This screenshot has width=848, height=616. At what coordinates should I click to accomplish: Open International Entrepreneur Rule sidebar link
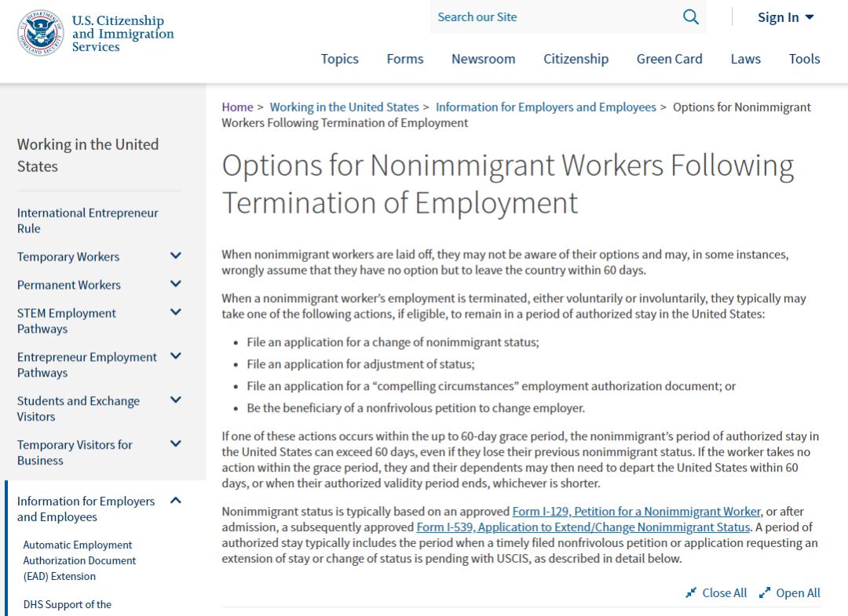pos(87,221)
